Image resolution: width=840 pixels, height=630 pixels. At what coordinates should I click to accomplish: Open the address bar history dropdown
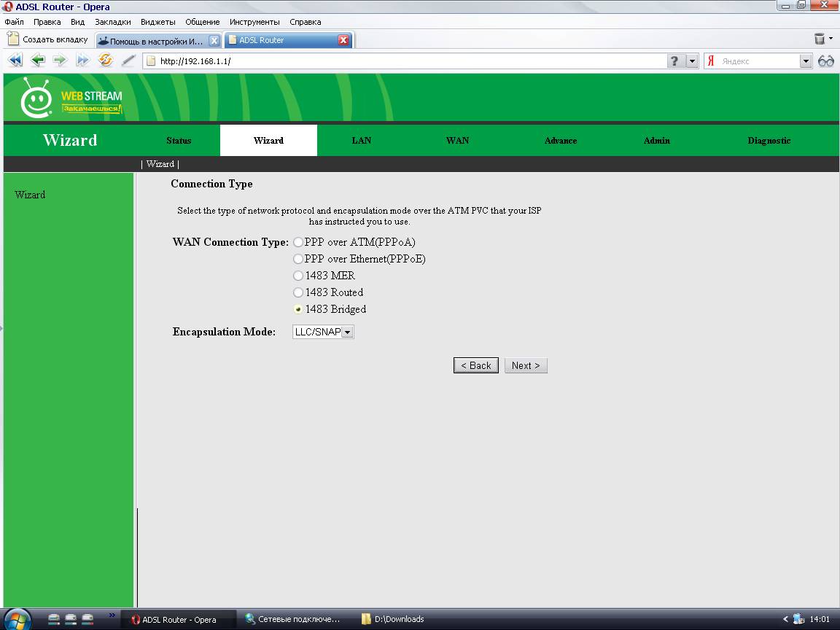693,61
